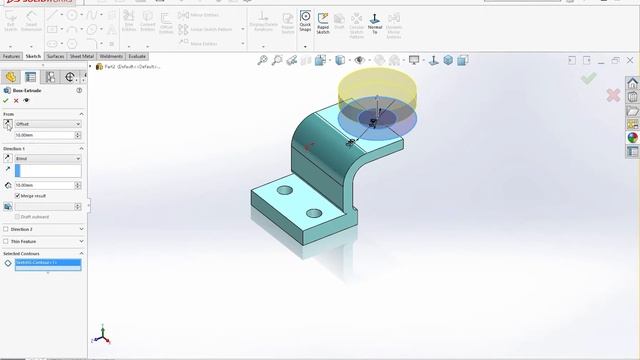
Task: Click the draft on/off icon
Action: [8, 207]
